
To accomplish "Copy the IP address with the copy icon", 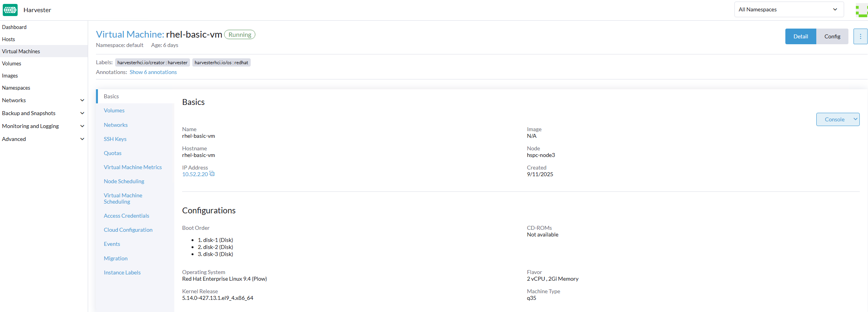I will [x=212, y=174].
